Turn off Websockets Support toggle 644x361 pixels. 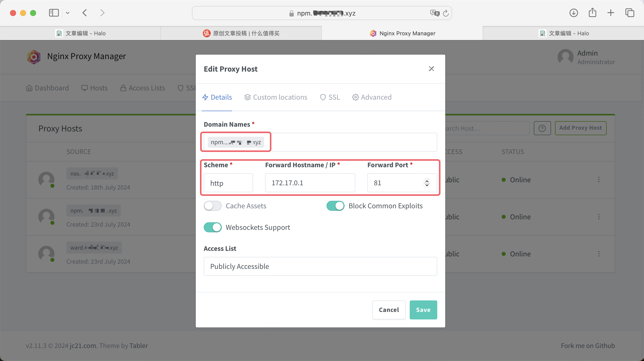pyautogui.click(x=212, y=227)
